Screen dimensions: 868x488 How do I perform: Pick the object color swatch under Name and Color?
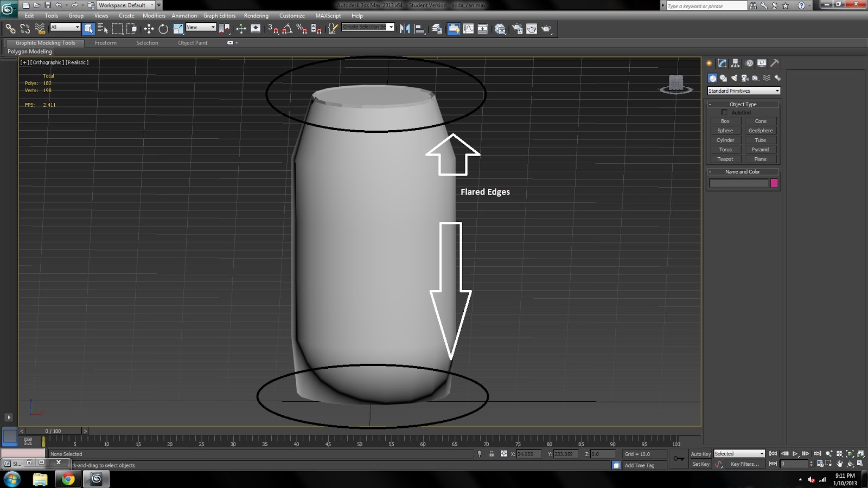tap(774, 183)
